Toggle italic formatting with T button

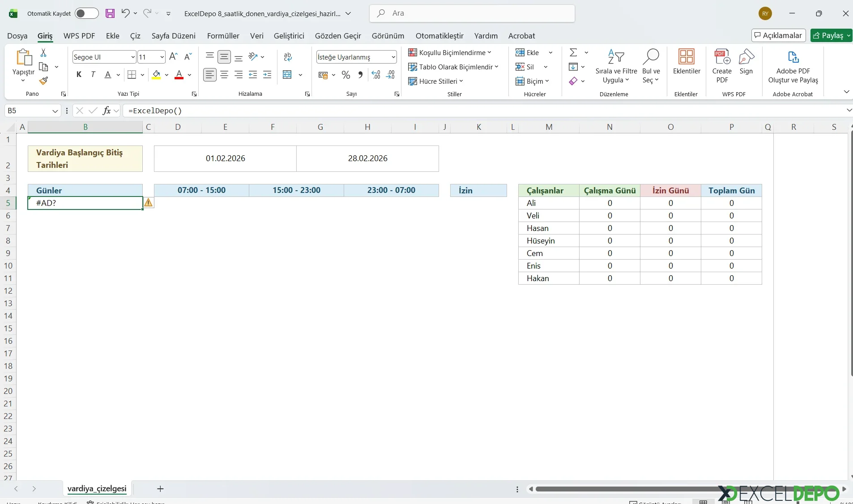click(93, 75)
